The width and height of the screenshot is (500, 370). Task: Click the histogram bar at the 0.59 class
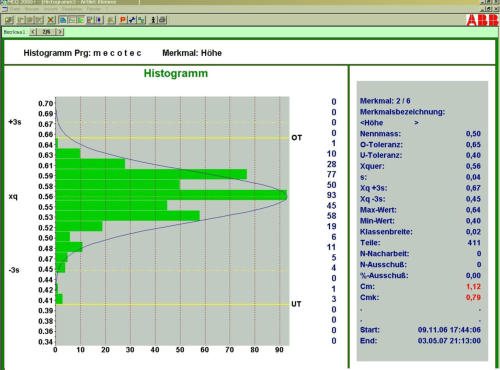pos(151,174)
